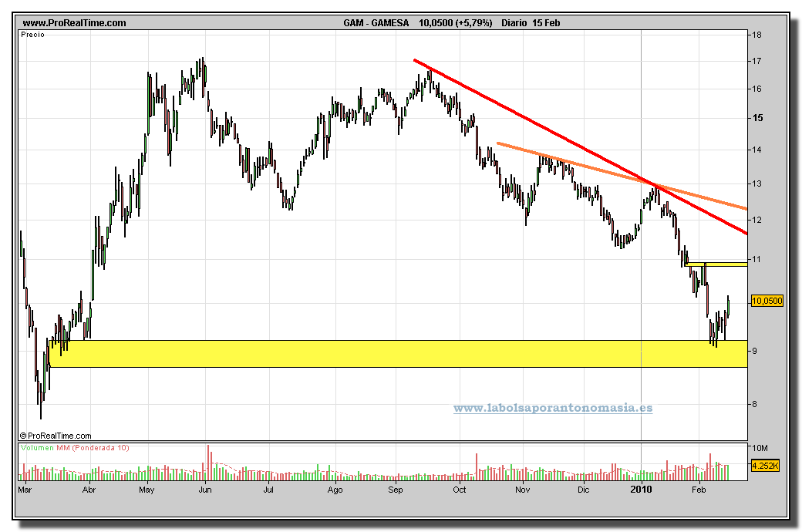
Task: Open the www.ProRealTime.com link at top
Action: pyautogui.click(x=74, y=23)
